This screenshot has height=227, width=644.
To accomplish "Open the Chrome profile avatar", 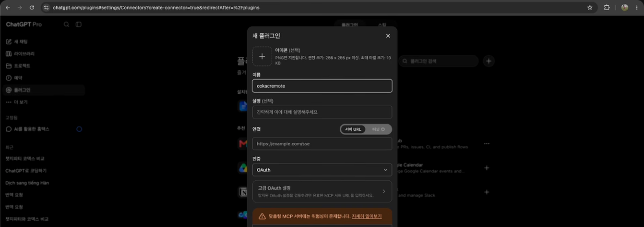I will pyautogui.click(x=625, y=8).
